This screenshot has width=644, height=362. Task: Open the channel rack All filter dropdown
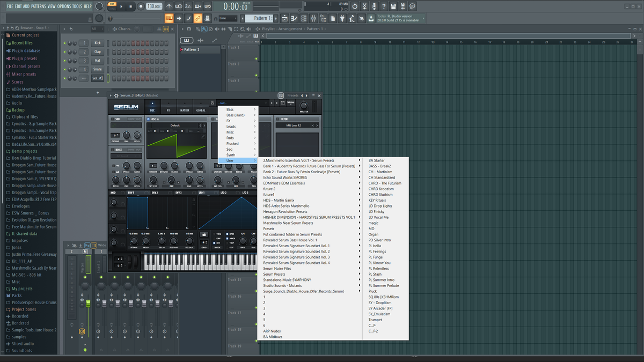pos(98,29)
